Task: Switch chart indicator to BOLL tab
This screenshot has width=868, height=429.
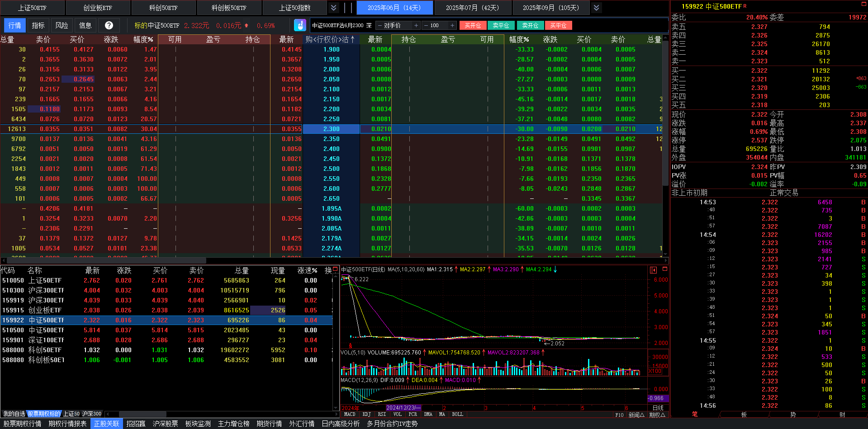Action: [x=458, y=414]
